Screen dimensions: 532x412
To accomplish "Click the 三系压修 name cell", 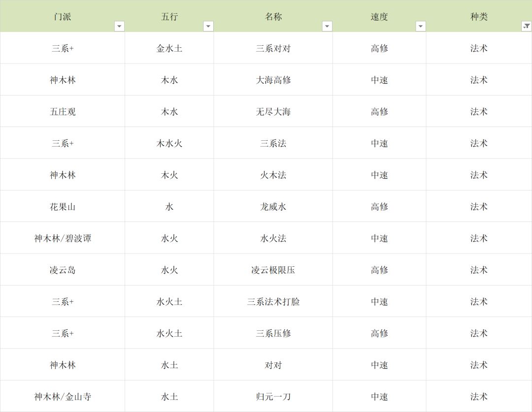I will [273, 333].
